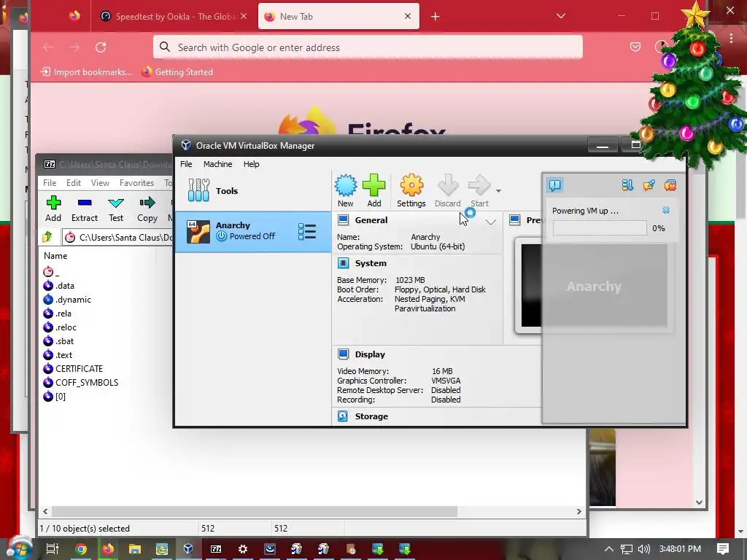This screenshot has width=747, height=560.
Task: Open VirtualBox File menu
Action: pos(186,164)
